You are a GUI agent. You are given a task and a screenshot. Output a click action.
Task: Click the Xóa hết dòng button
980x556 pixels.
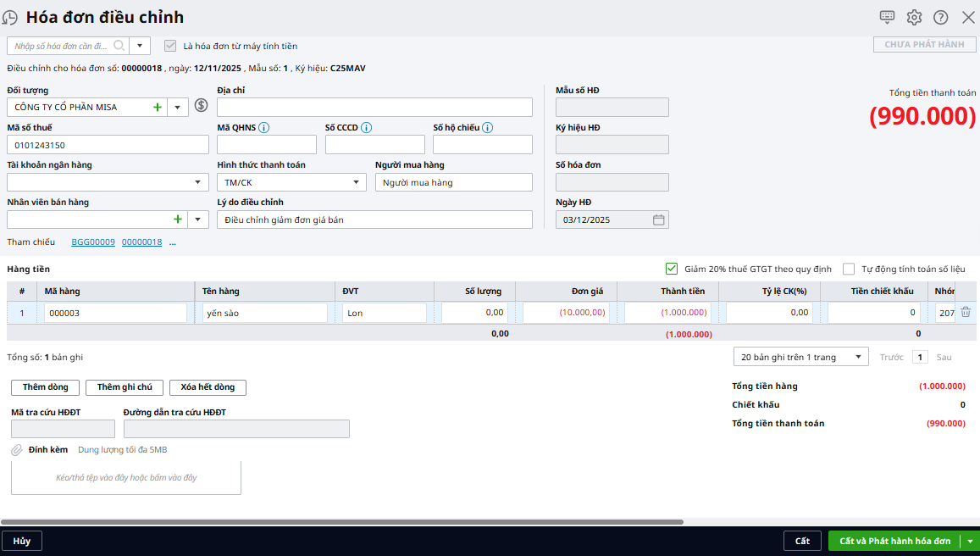pos(208,387)
